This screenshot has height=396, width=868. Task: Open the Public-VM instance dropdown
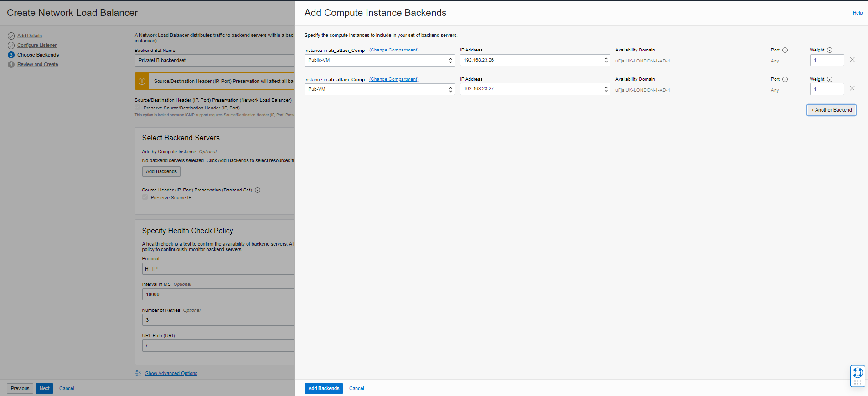[379, 60]
